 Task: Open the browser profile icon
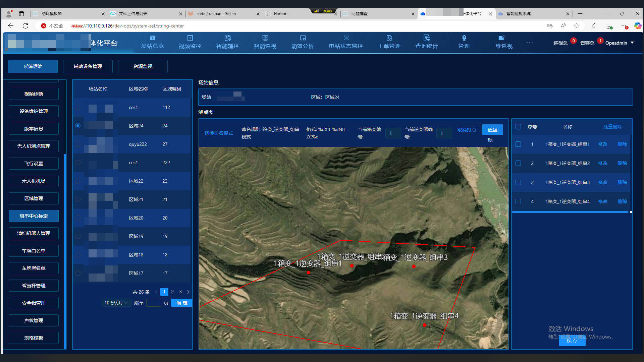pos(9,14)
